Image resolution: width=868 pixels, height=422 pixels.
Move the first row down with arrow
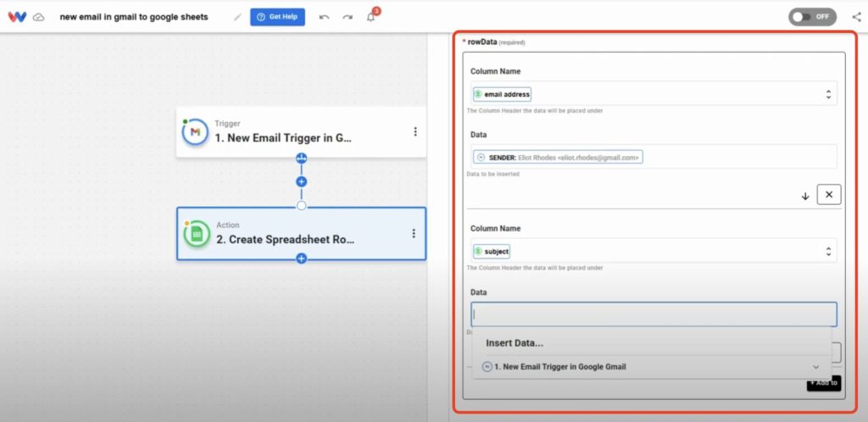point(805,196)
